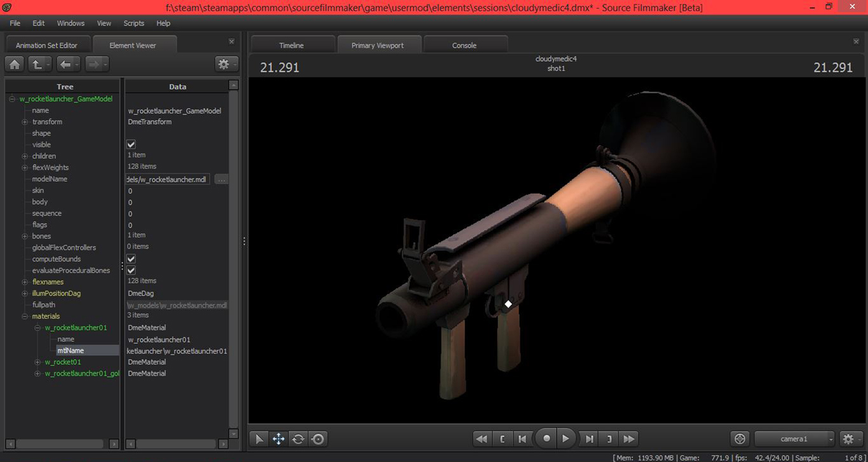Switch to the Animation Set Editor tab
Screen dimensions: 868x462
click(46, 45)
